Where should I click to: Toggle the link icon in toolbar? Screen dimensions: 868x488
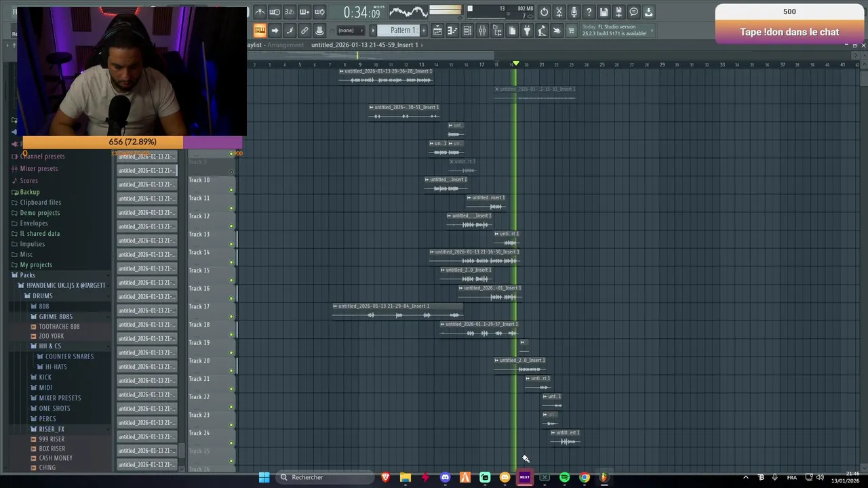coord(304,30)
